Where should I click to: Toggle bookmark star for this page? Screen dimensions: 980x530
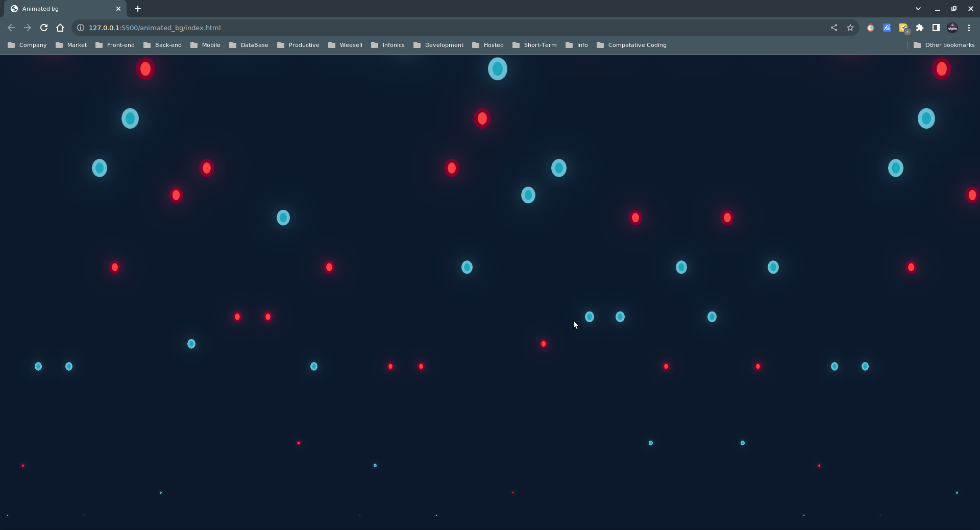coord(850,28)
